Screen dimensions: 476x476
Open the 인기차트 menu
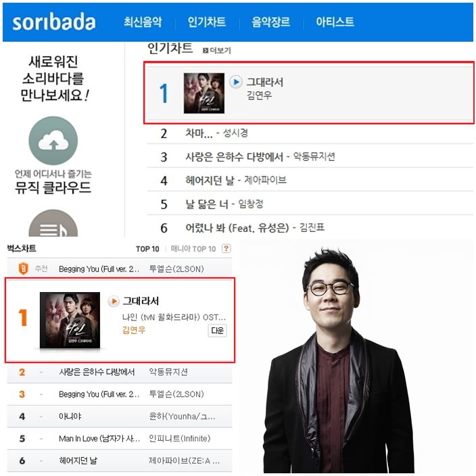click(207, 22)
